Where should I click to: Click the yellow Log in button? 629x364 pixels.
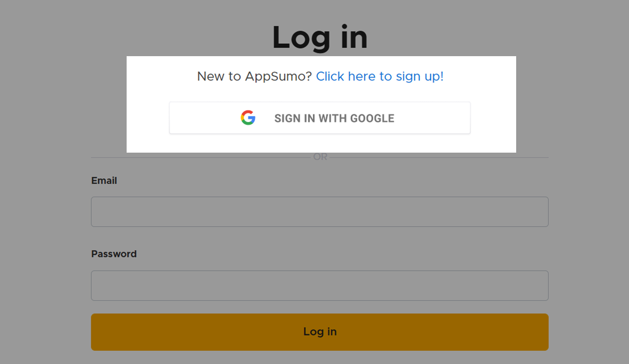[x=320, y=332]
